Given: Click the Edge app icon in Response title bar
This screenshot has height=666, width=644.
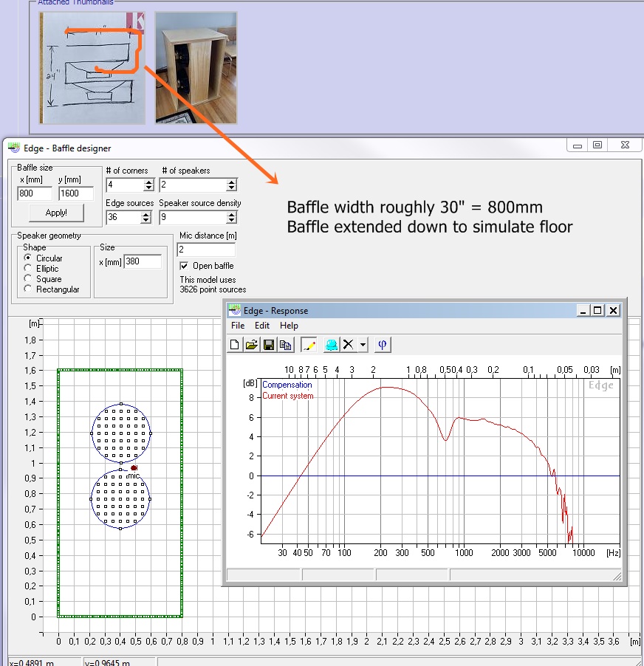Looking at the screenshot, I should [235, 310].
